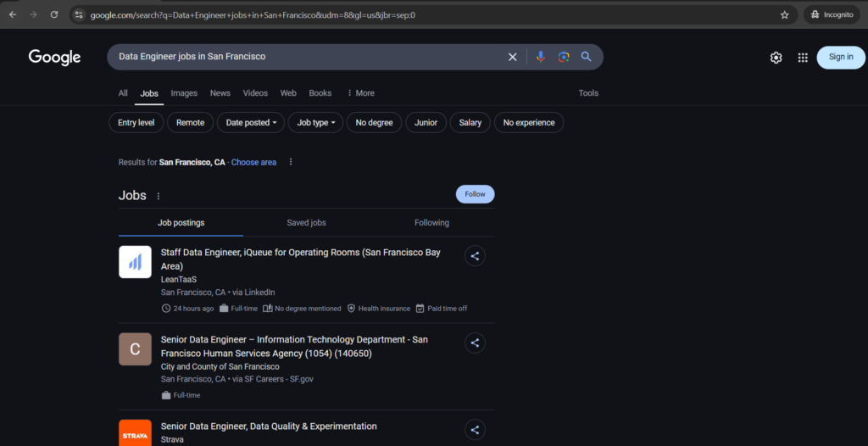Click inside the Google search field
Image resolution: width=868 pixels, height=446 pixels.
[305, 57]
